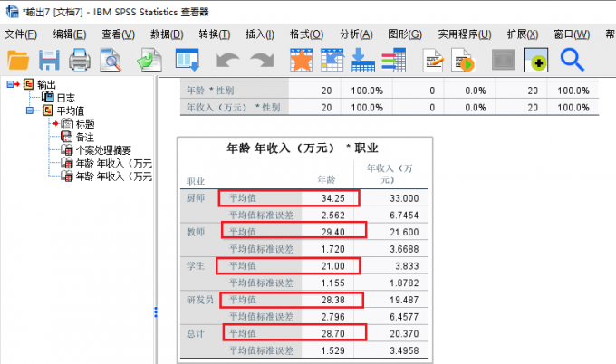Click the go-to-case table arrow icon
Screen dimensions: 616x364
(x=332, y=60)
